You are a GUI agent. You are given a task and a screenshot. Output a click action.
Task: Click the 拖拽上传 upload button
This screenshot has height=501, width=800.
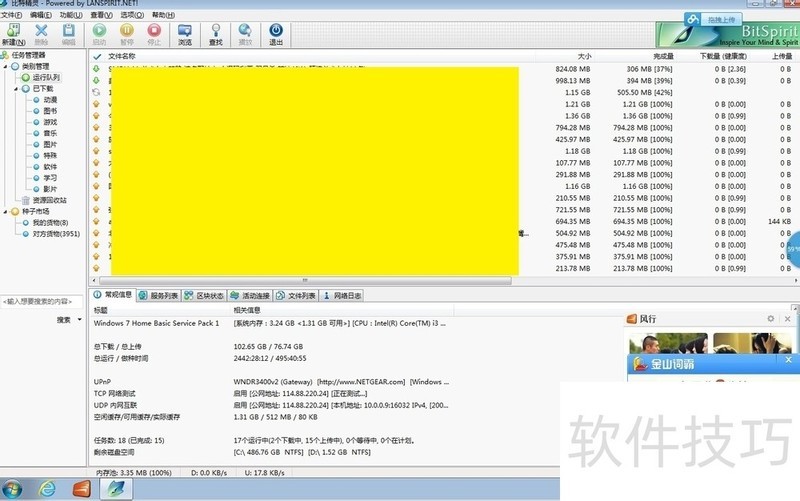(x=712, y=19)
